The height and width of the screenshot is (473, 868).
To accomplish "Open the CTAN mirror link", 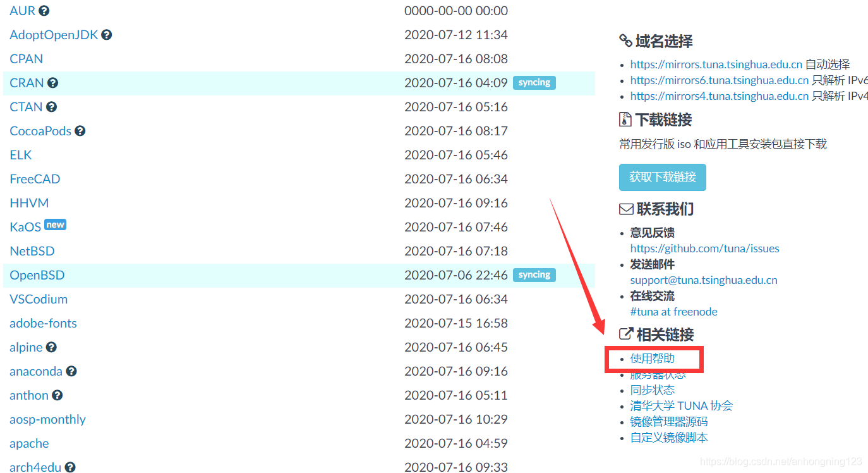I will point(27,107).
